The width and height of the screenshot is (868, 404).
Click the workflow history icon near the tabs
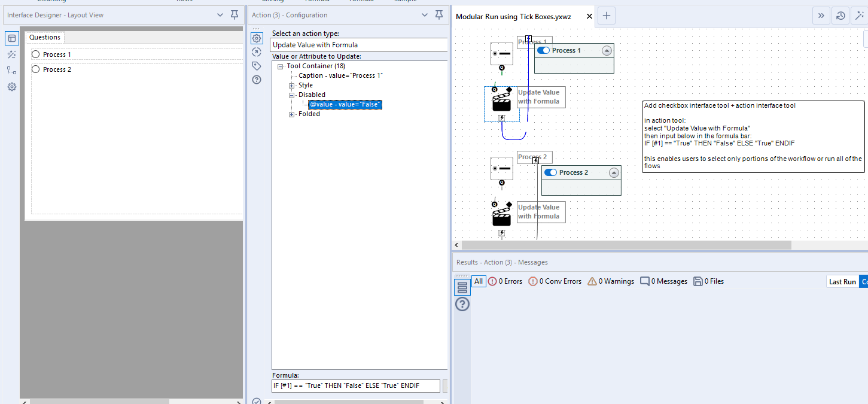(x=840, y=15)
